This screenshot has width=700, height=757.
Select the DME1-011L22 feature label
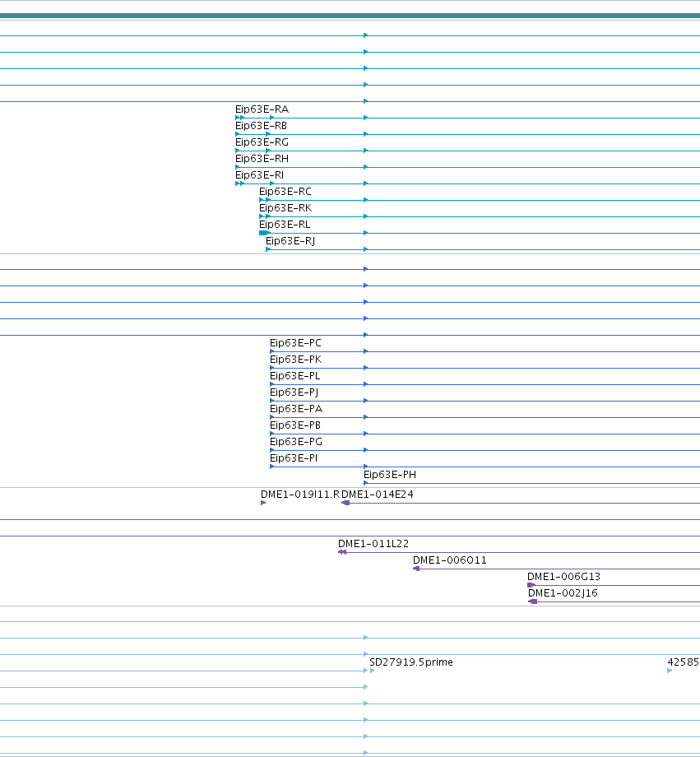pyautogui.click(x=373, y=544)
